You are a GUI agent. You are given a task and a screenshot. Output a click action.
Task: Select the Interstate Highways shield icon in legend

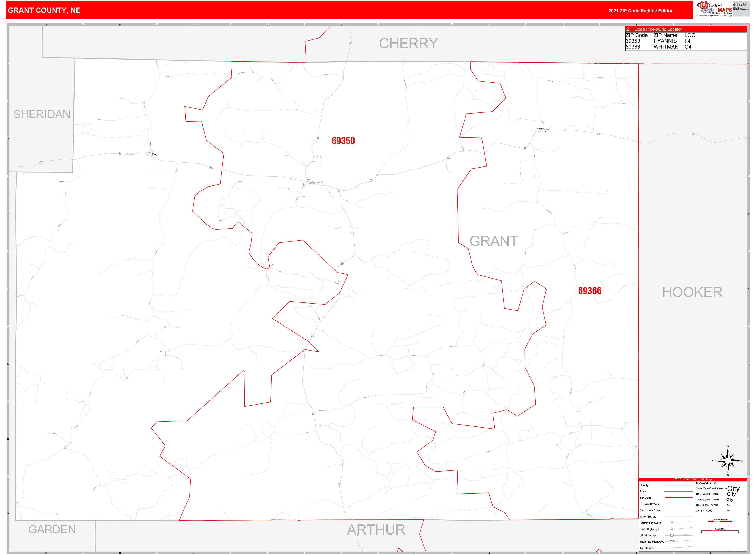point(672,542)
